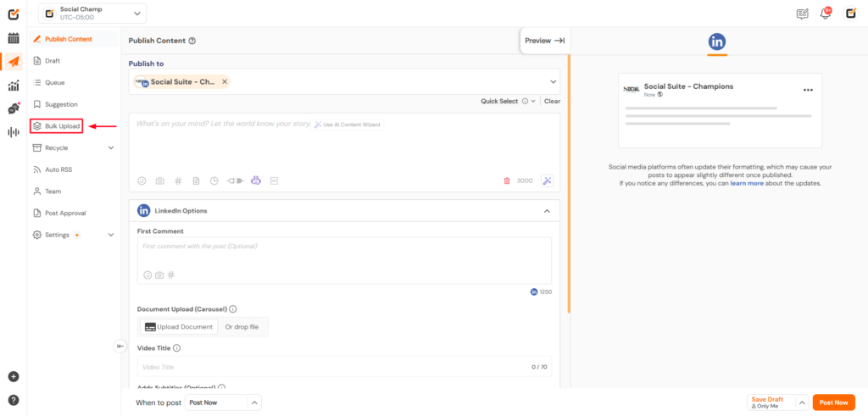
Task: Open the Quick Select dropdown
Action: pyautogui.click(x=508, y=101)
